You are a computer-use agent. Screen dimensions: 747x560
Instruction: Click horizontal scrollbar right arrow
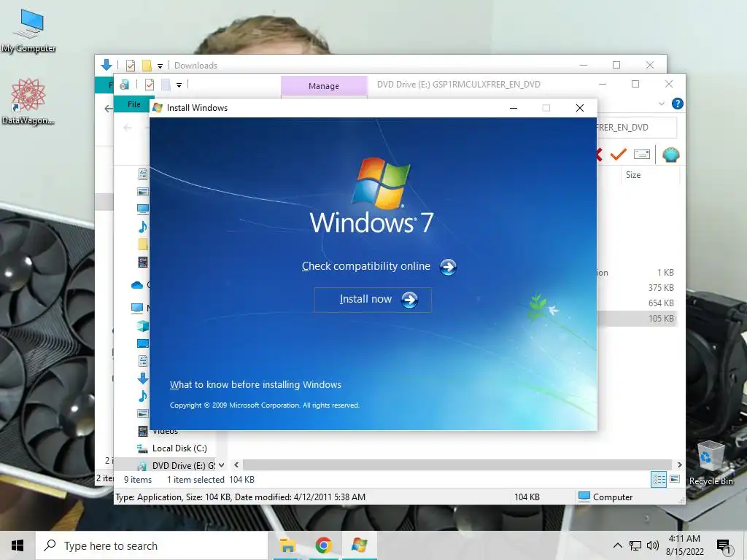coord(679,464)
